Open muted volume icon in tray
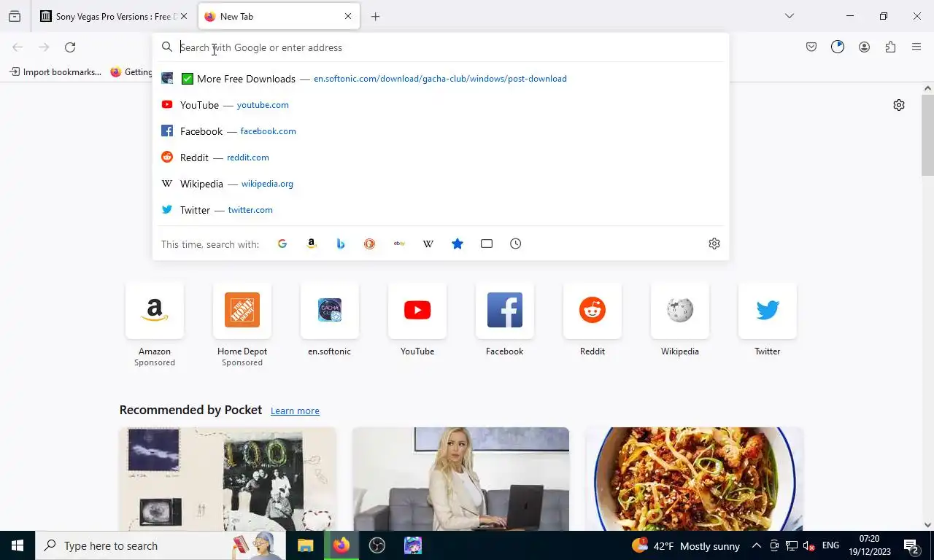The height and width of the screenshot is (560, 934). pyautogui.click(x=809, y=545)
